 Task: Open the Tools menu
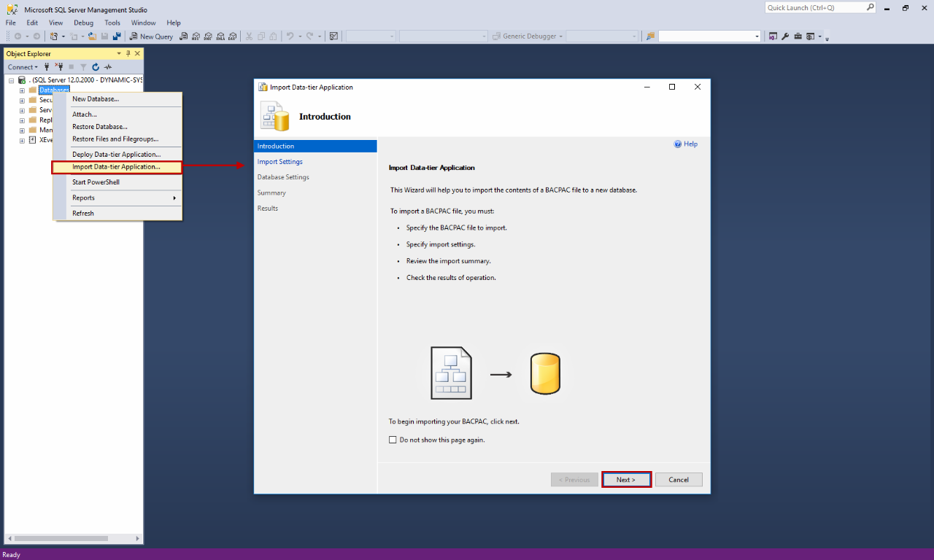pos(112,23)
